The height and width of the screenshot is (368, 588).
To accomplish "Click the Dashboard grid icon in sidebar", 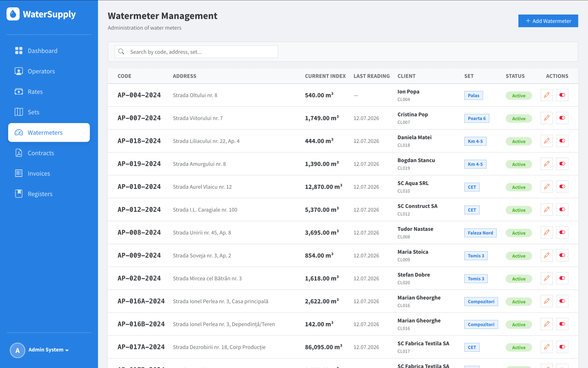I will tap(19, 51).
